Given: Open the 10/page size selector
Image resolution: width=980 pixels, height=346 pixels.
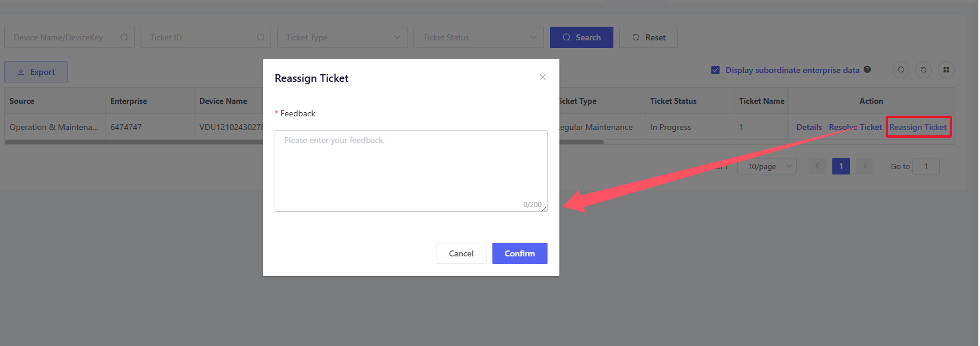Looking at the screenshot, I should point(766,166).
